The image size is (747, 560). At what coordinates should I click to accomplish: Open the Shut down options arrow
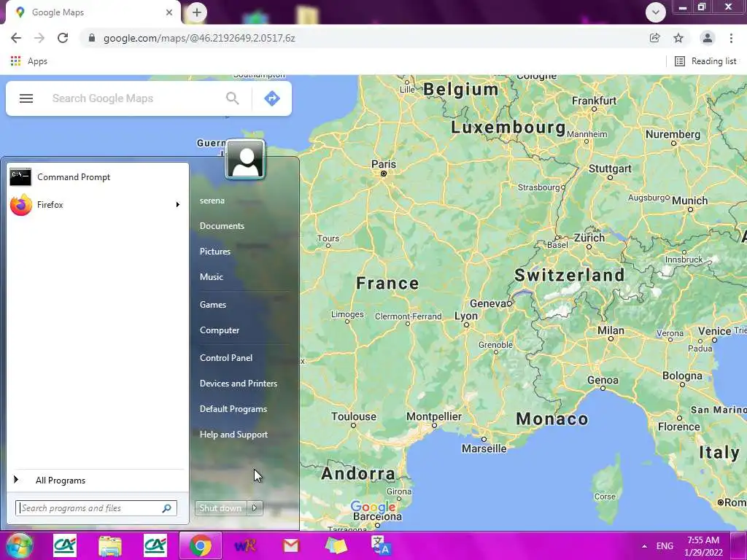(255, 508)
